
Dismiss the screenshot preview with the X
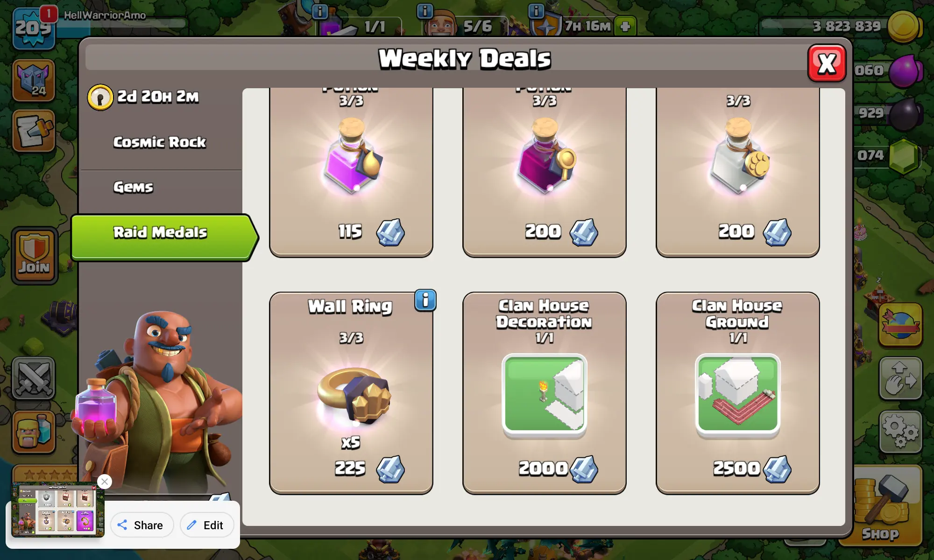pyautogui.click(x=105, y=482)
